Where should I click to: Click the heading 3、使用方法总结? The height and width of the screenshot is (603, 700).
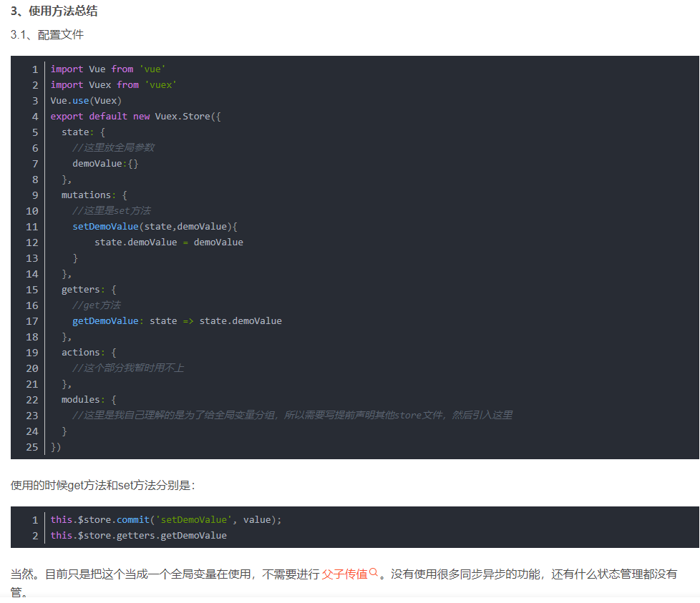point(54,11)
